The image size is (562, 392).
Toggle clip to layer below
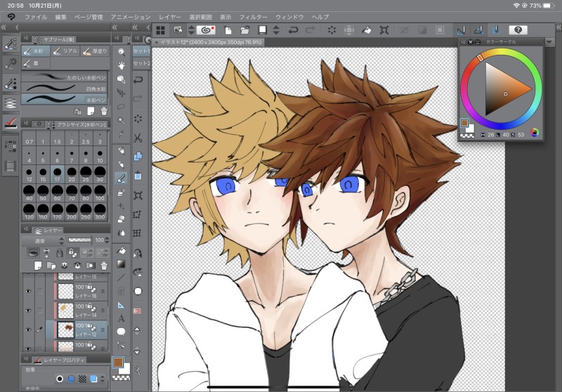[33, 253]
